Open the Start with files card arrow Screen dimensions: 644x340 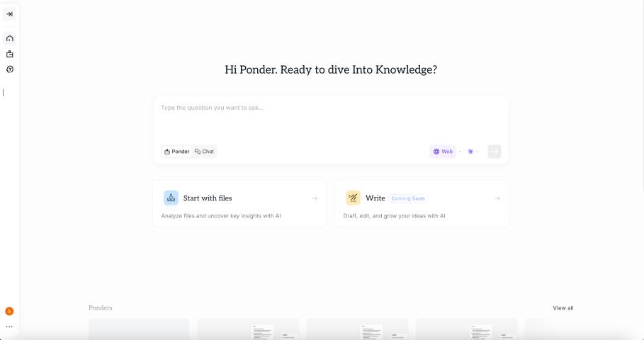(x=315, y=198)
